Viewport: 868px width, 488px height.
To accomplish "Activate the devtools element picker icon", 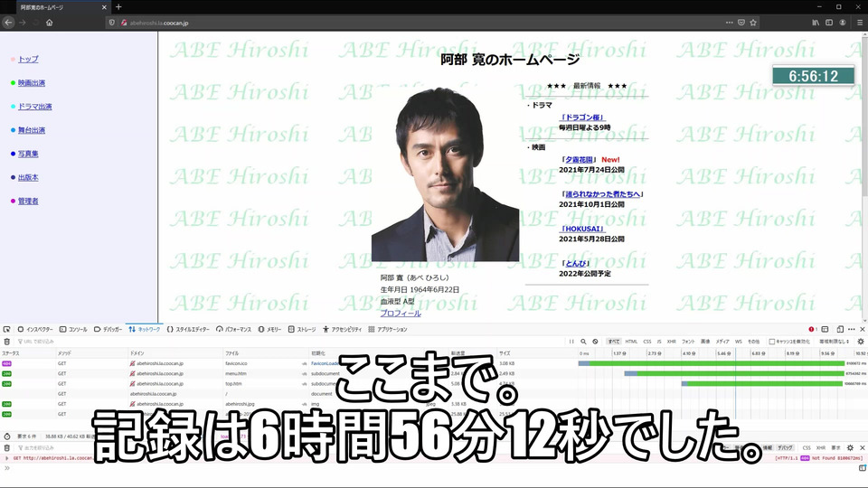I will pos(6,329).
